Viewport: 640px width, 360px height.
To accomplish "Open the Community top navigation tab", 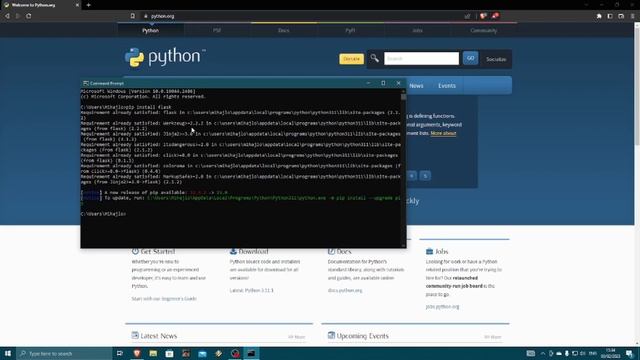I will (x=484, y=30).
